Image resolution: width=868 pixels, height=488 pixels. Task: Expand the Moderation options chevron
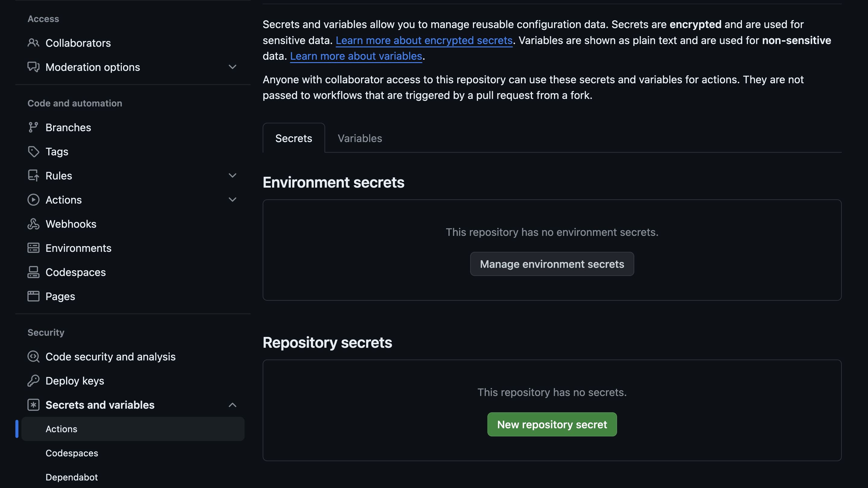tap(233, 67)
